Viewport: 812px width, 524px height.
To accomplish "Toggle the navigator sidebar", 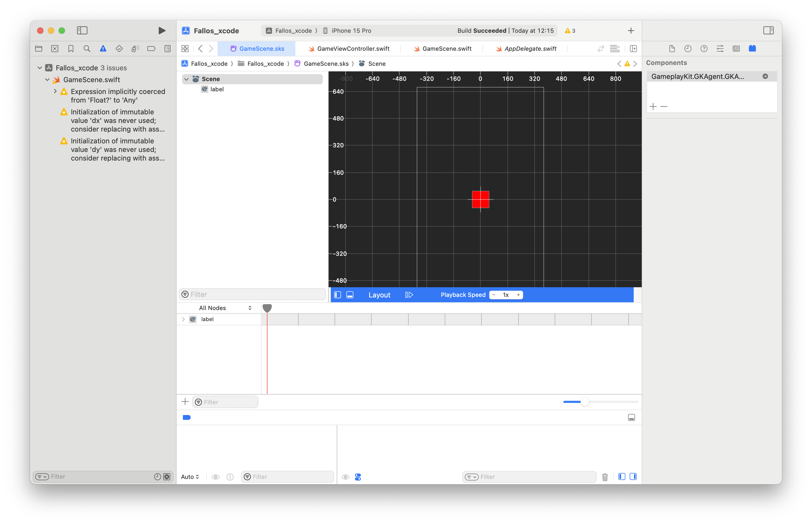I will (82, 31).
